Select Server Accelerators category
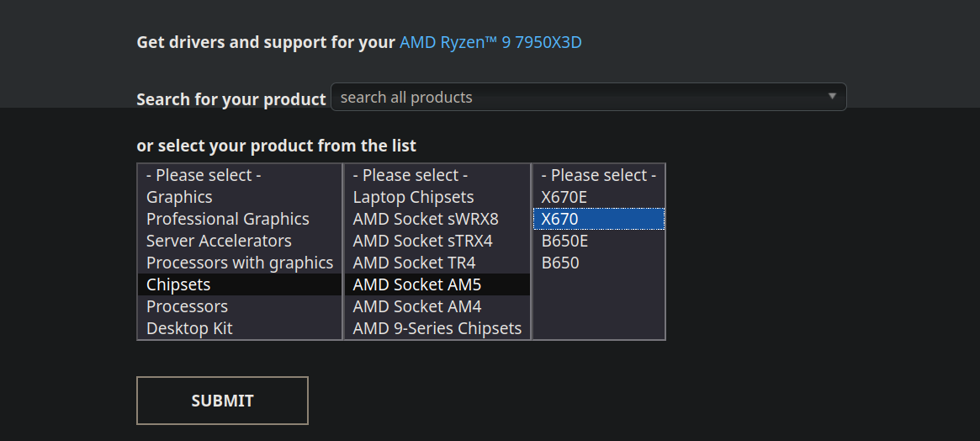The width and height of the screenshot is (980, 441). 219,241
